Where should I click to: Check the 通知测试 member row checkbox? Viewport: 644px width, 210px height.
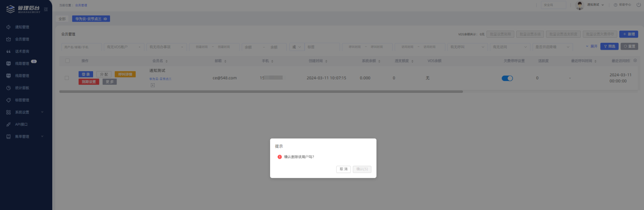pos(67,78)
